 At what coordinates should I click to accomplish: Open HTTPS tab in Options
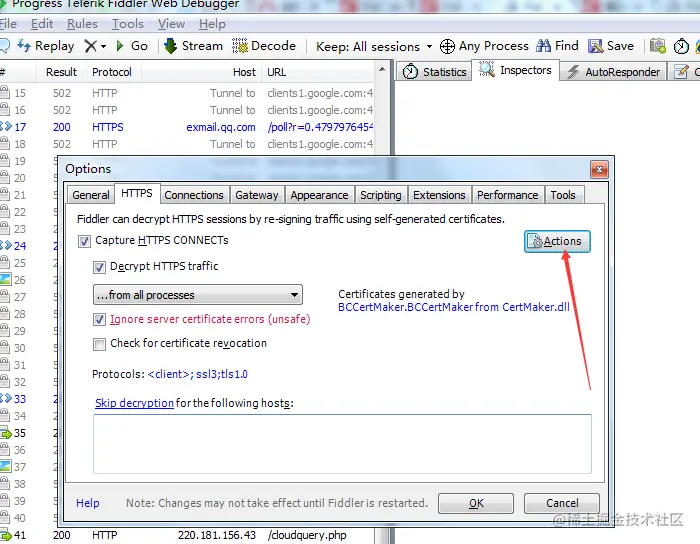[x=137, y=193]
